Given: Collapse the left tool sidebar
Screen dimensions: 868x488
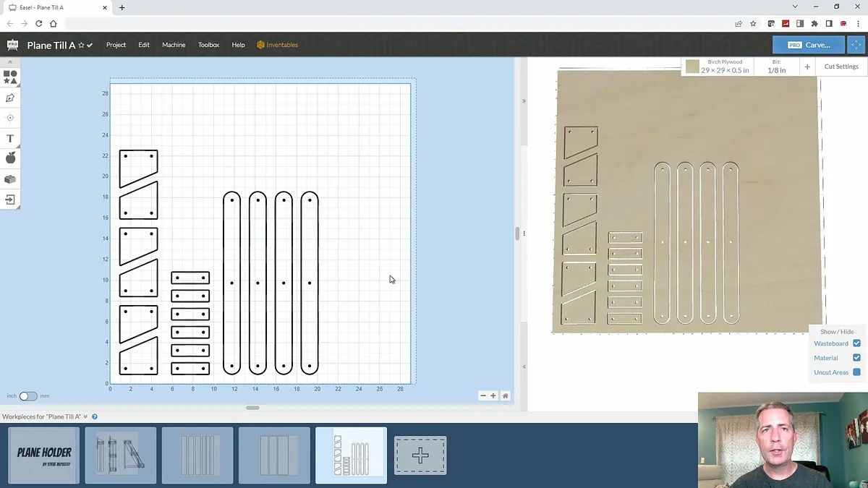Looking at the screenshot, I should (10, 62).
